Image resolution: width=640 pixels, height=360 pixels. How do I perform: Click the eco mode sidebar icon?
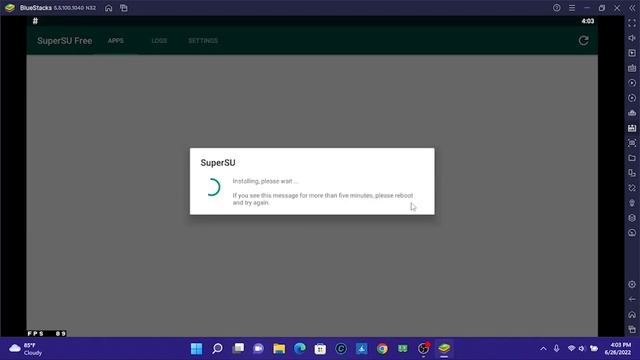pyautogui.click(x=632, y=203)
